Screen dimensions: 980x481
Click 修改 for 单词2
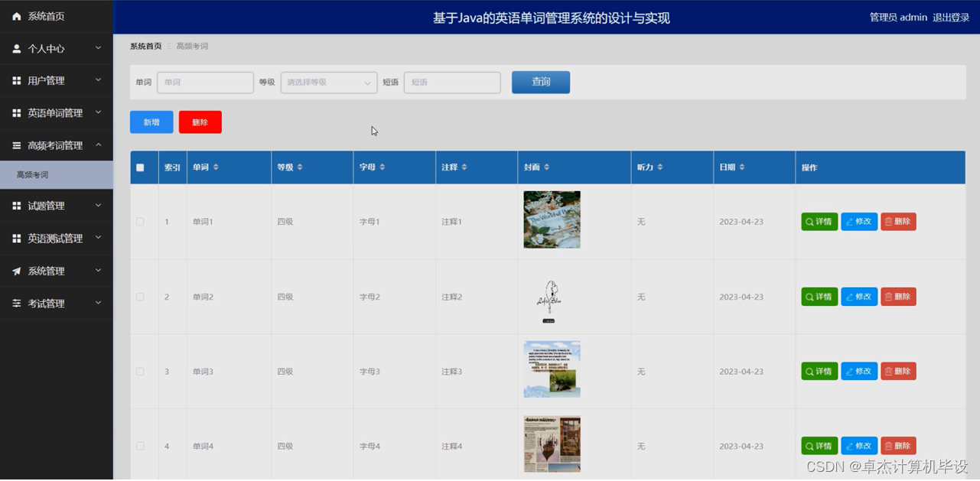859,297
